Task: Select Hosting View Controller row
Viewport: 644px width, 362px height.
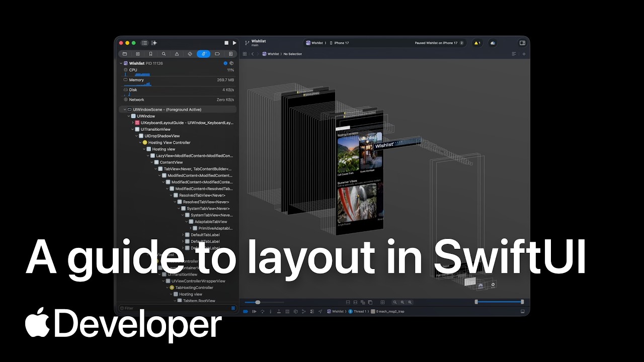Action: (x=179, y=142)
